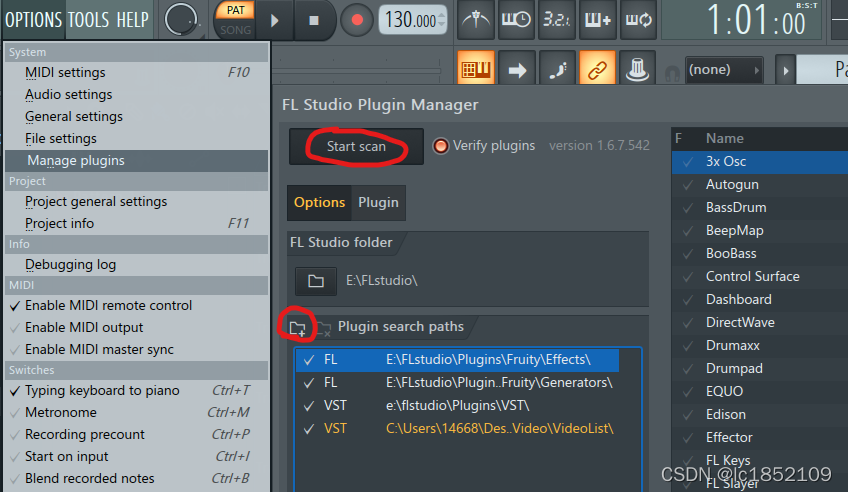Open the TOOLS menu
Image resolution: width=848 pixels, height=492 pixels.
[88, 20]
